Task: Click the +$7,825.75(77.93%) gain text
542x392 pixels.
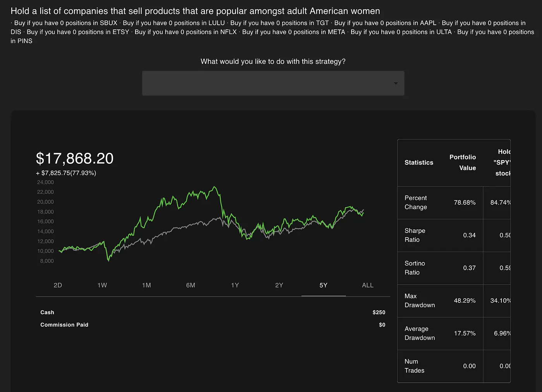Action: tap(66, 173)
